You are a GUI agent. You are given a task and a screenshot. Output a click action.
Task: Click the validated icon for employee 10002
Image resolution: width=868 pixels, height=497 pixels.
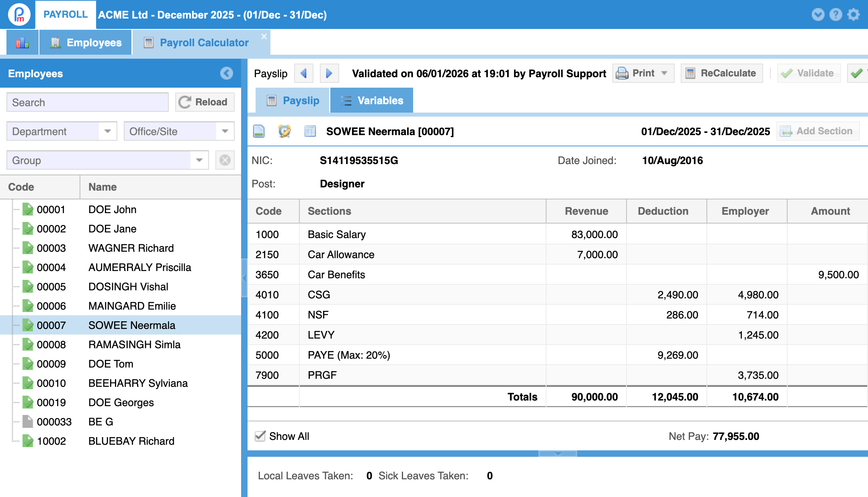[28, 441]
